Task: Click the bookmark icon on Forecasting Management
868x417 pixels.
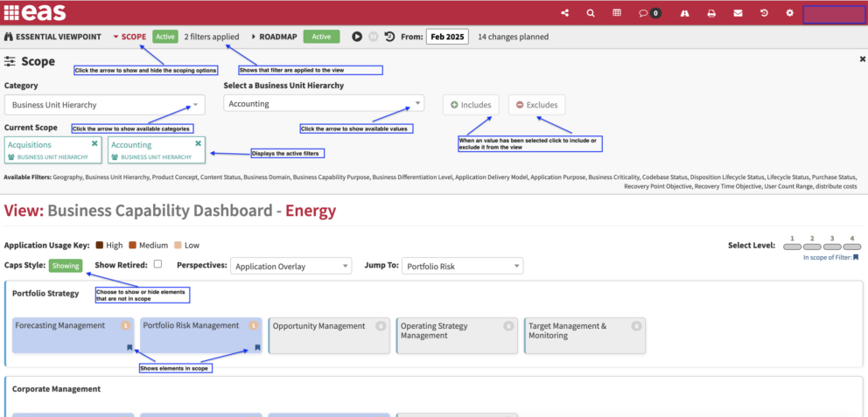Action: [x=129, y=348]
